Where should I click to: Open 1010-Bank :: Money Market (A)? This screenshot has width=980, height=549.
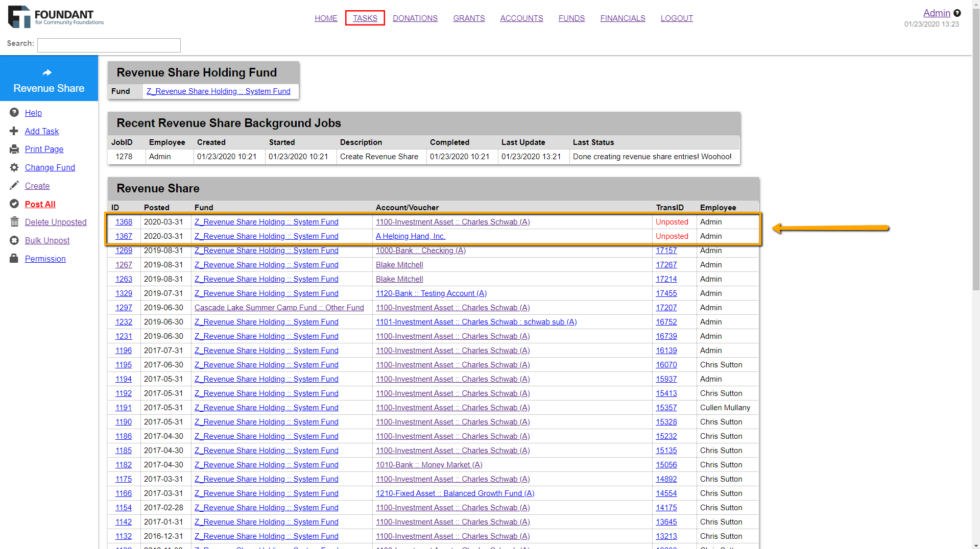click(429, 465)
